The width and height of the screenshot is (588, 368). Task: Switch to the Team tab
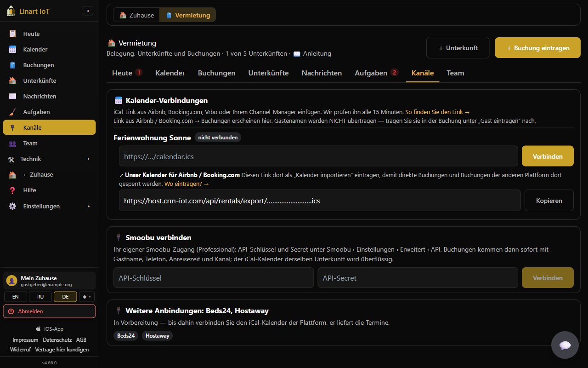click(x=455, y=73)
